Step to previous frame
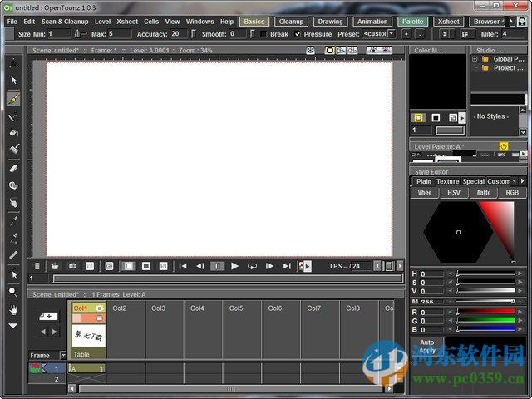Image resolution: width=532 pixels, height=399 pixels. point(200,266)
